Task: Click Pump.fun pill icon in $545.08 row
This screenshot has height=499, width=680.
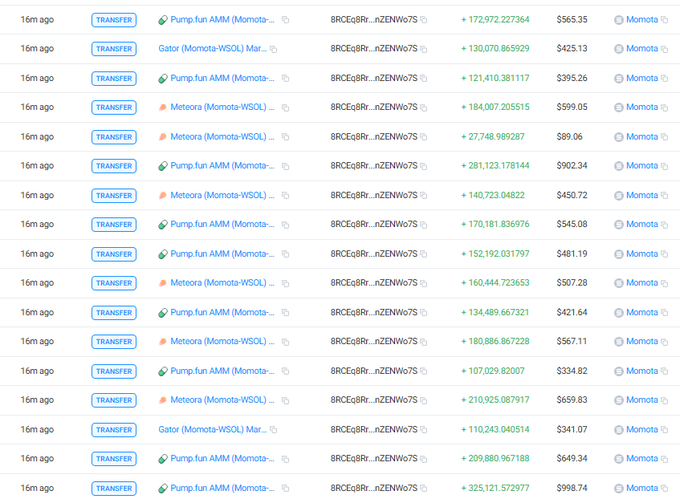Action: [163, 225]
